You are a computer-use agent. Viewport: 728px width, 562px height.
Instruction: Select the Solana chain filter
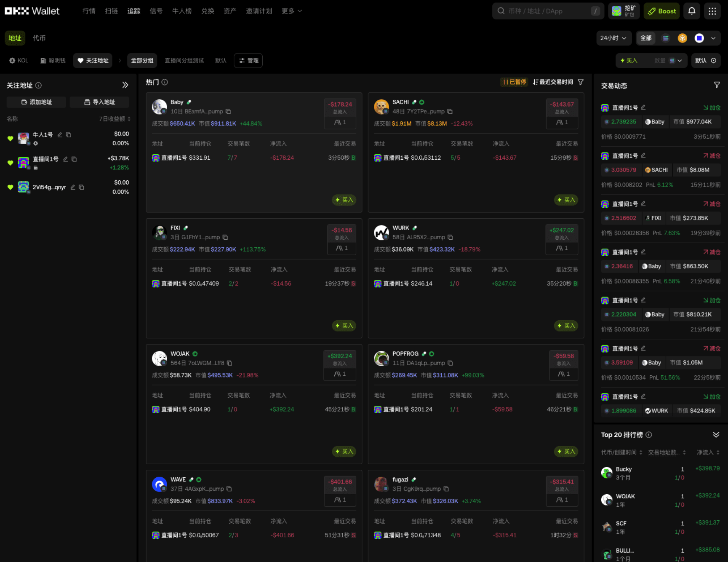coord(666,38)
